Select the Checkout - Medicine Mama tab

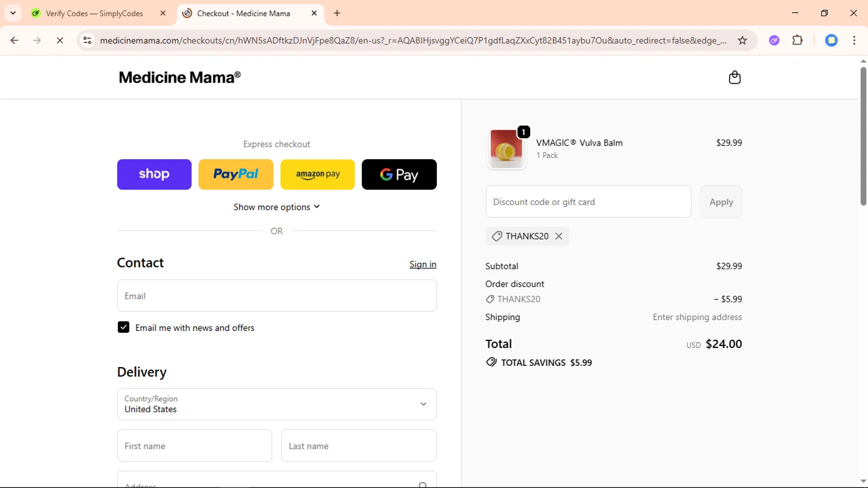244,13
